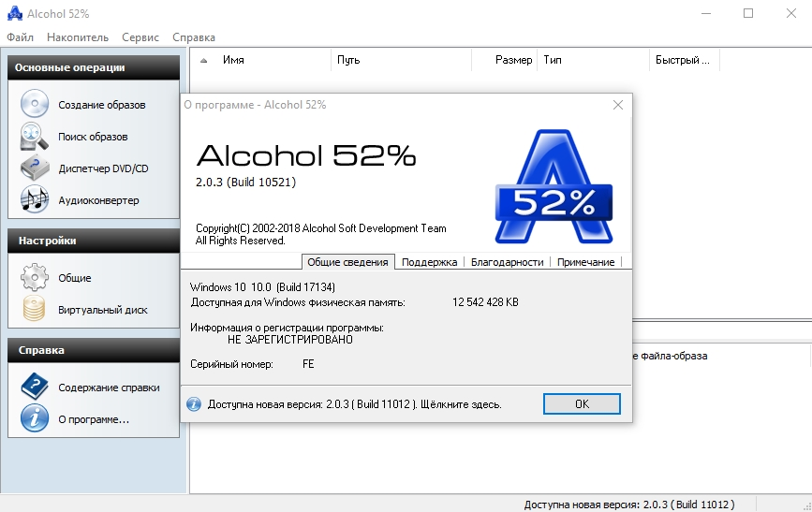The image size is (812, 512).
Task: Open the Накопитель menu
Action: tap(78, 37)
